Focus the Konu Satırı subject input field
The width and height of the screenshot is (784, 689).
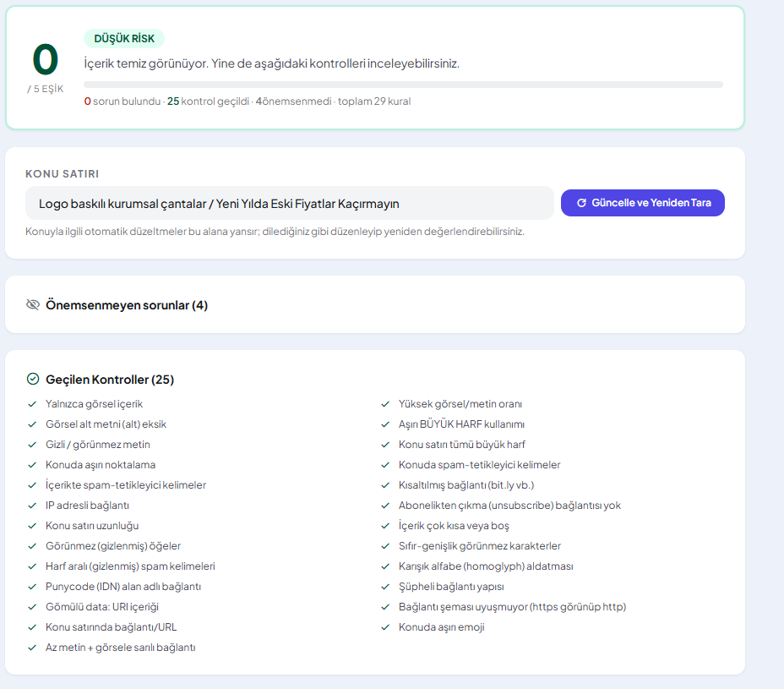290,203
